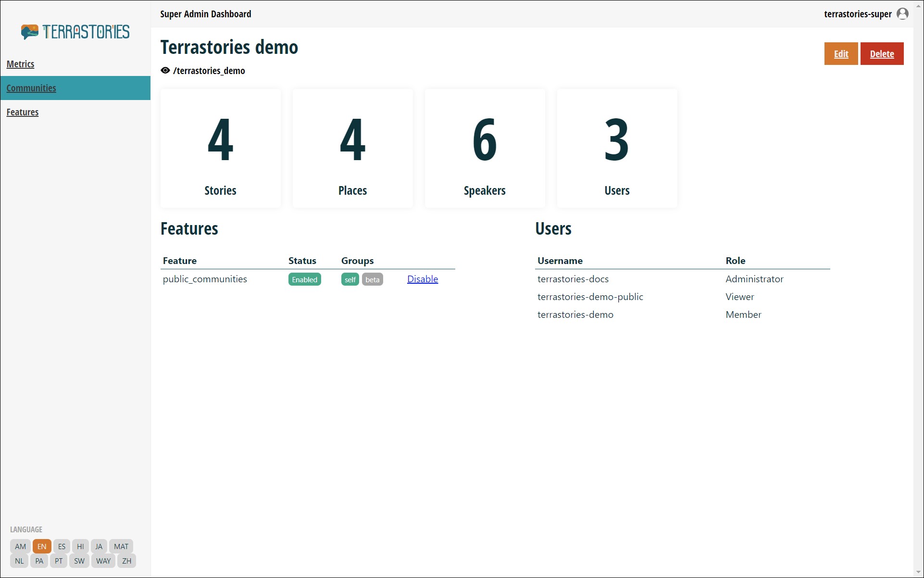
Task: Click the eye icon beside /terrastories_demo
Action: click(x=165, y=71)
